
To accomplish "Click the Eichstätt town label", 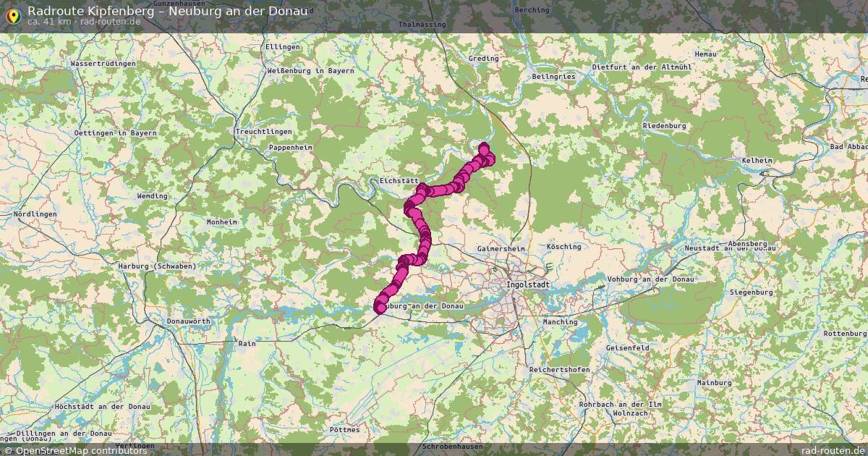I will pos(399,181).
